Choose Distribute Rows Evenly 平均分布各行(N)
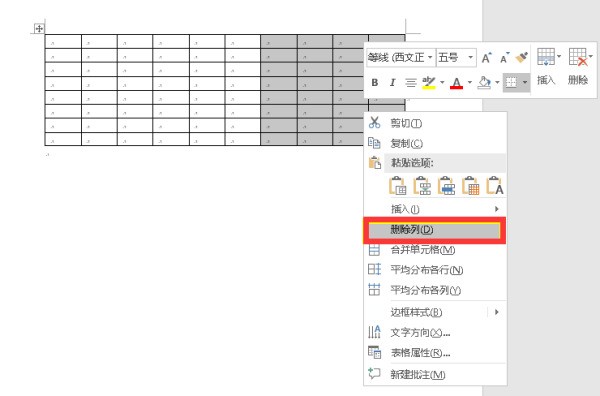This screenshot has height=396, width=600. coord(435,270)
